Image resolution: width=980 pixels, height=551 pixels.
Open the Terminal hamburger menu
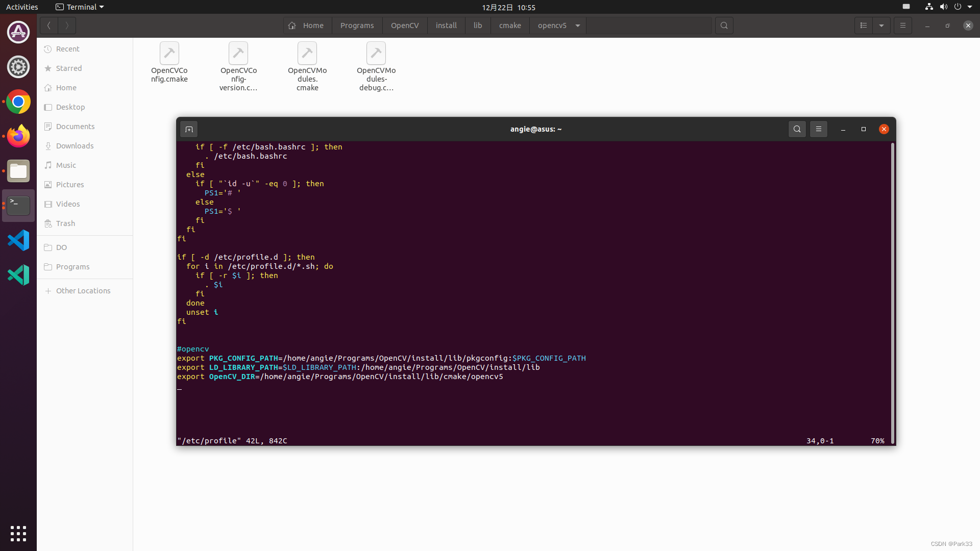point(818,129)
